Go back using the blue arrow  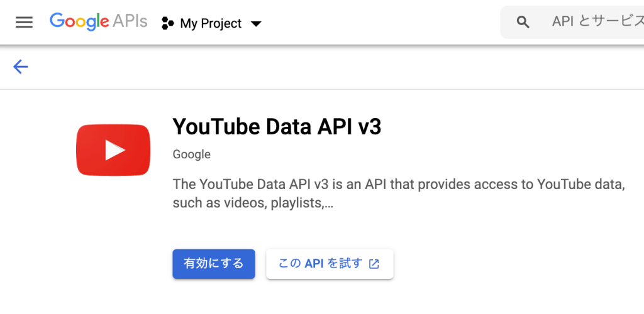pyautogui.click(x=21, y=67)
